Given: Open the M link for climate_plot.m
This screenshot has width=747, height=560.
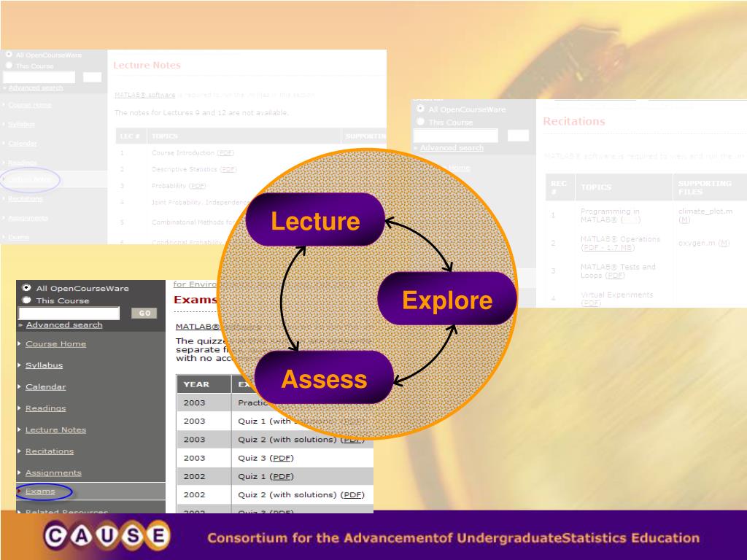Looking at the screenshot, I should point(684,219).
